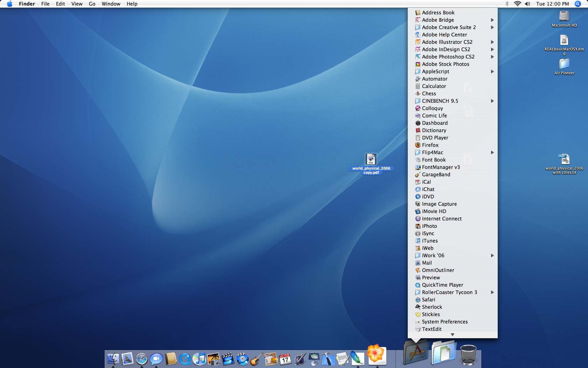The image size is (588, 368).
Task: Open the AirPort Wi-Fi status menu
Action: click(x=517, y=4)
